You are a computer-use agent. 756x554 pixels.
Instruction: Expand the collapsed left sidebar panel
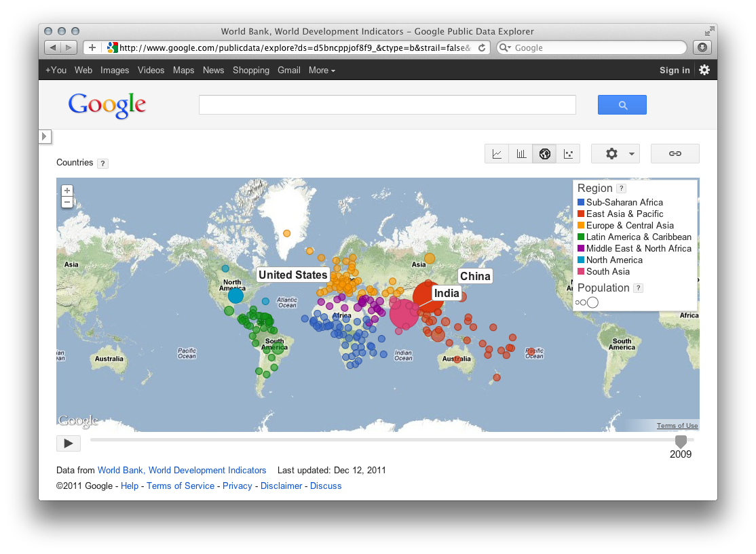tap(45, 136)
